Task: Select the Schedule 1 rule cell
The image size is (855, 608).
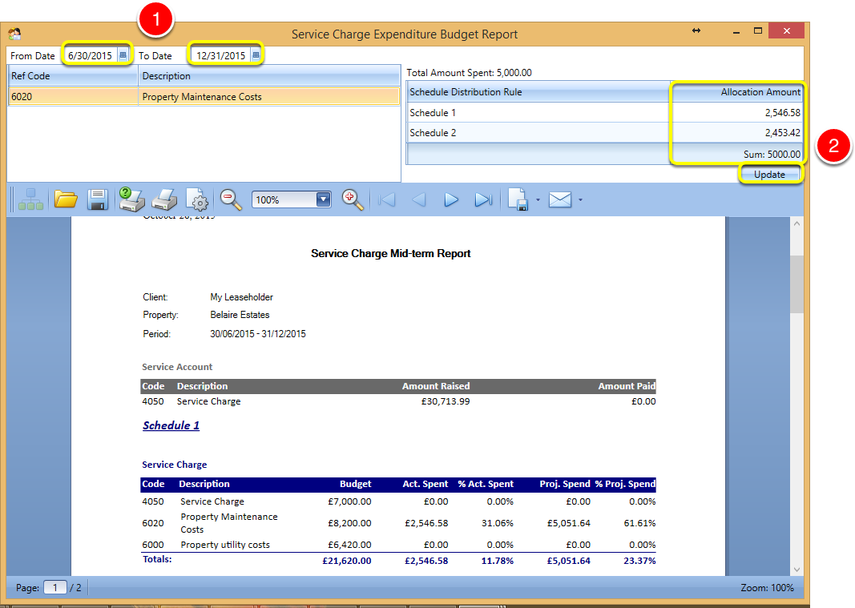Action: coord(538,112)
